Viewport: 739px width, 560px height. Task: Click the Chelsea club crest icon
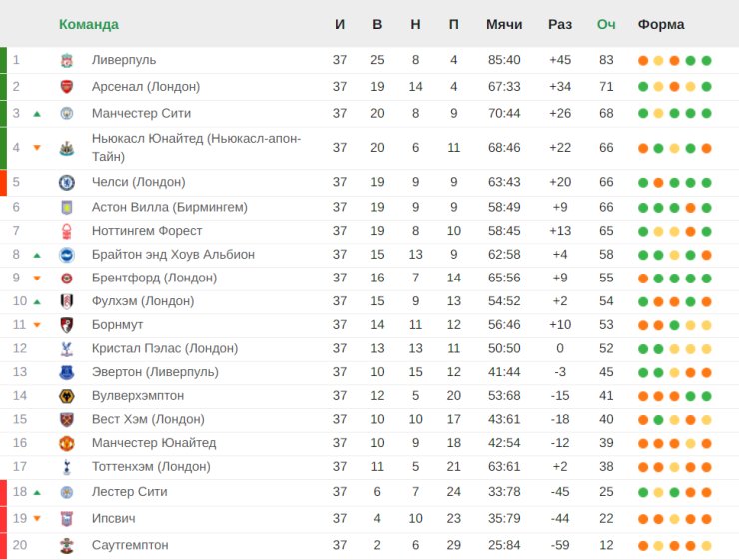67,182
